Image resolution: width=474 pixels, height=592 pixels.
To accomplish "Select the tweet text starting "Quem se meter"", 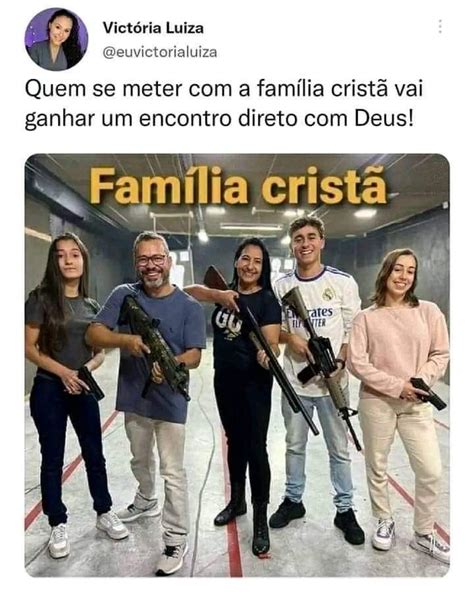I will (224, 103).
